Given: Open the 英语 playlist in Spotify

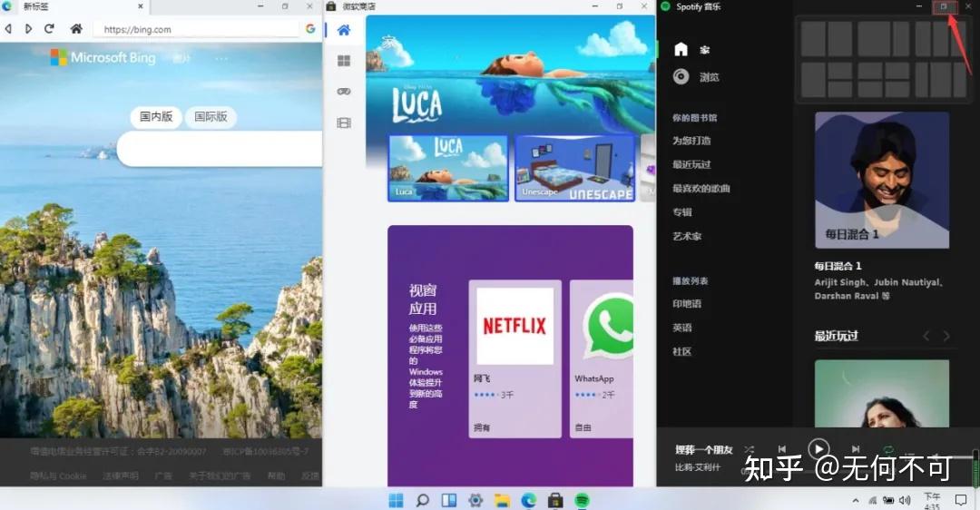Looking at the screenshot, I should pos(681,328).
